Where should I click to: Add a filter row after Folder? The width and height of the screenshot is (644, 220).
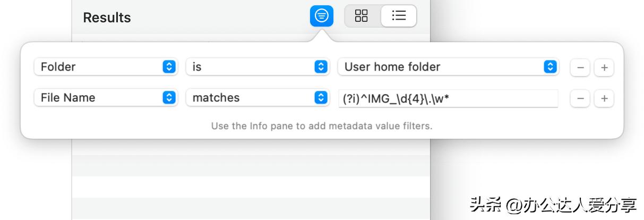point(604,67)
